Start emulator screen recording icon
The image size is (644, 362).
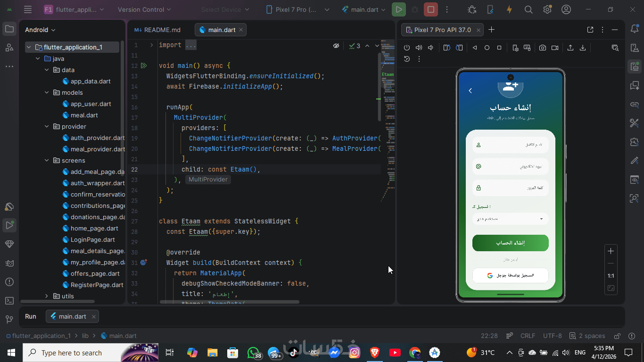[x=555, y=48]
